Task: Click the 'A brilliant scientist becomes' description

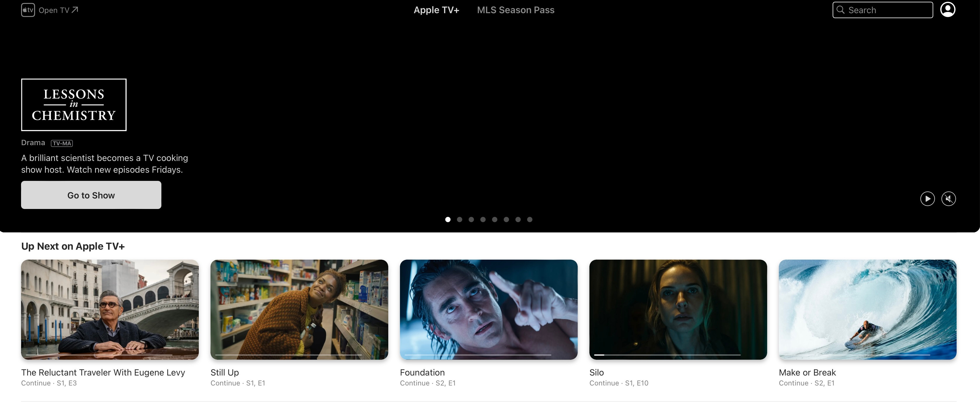Action: coord(105,163)
